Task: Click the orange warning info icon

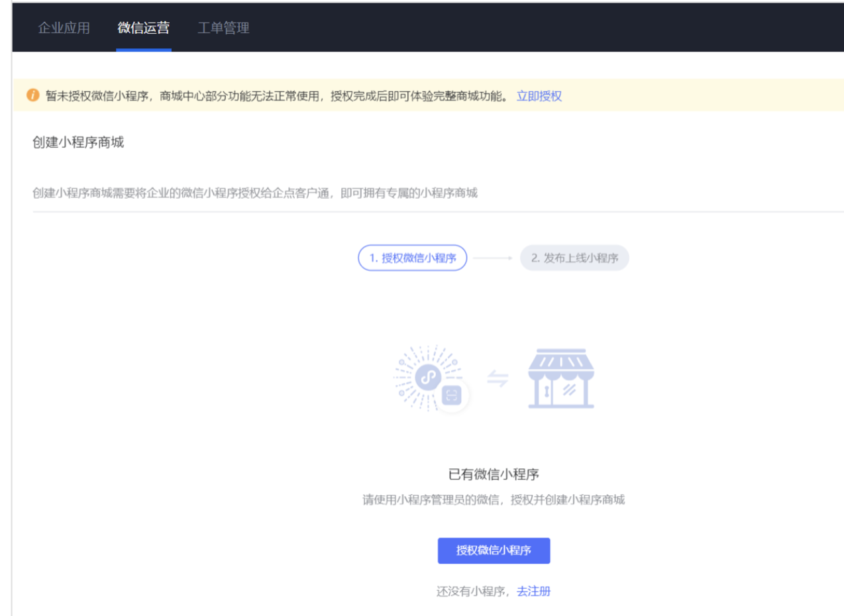Action: click(33, 96)
